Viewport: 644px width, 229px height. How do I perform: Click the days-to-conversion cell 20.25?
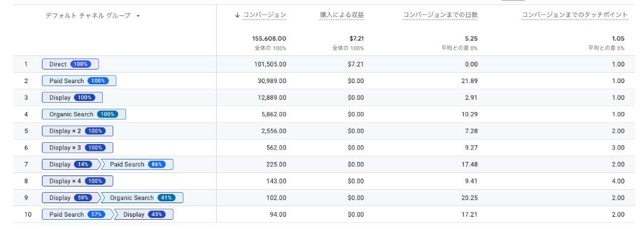pos(469,198)
